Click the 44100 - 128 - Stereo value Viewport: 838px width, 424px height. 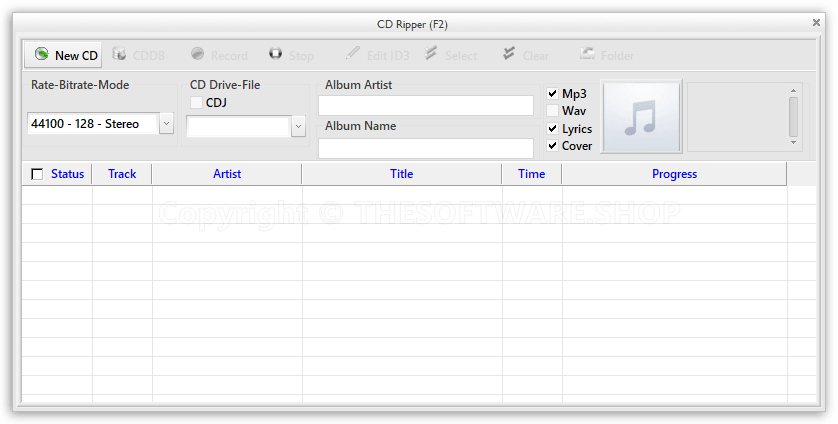tap(85, 124)
